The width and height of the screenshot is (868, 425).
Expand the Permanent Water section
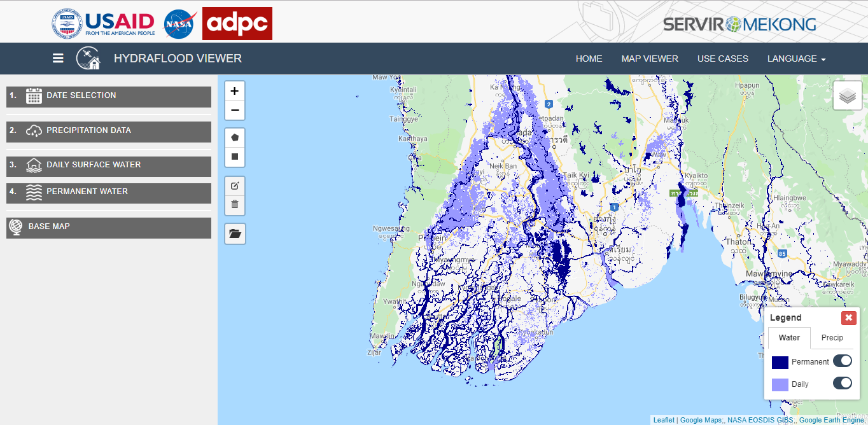(109, 193)
